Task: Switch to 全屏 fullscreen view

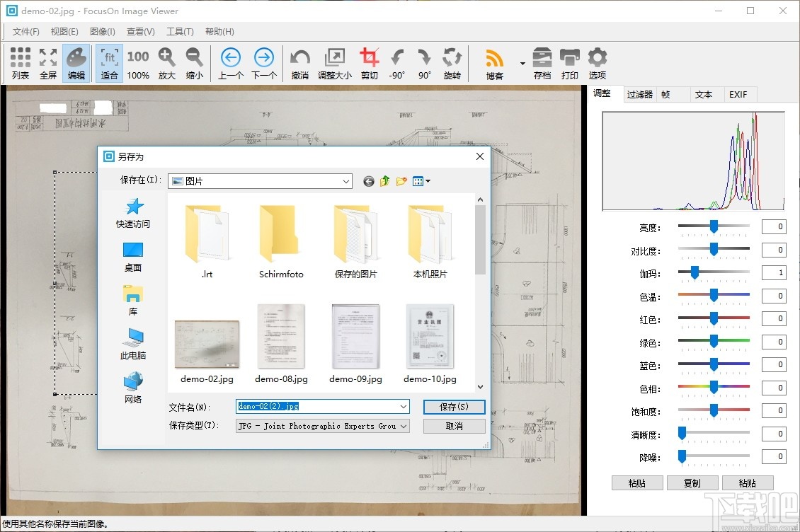Action: click(x=47, y=62)
